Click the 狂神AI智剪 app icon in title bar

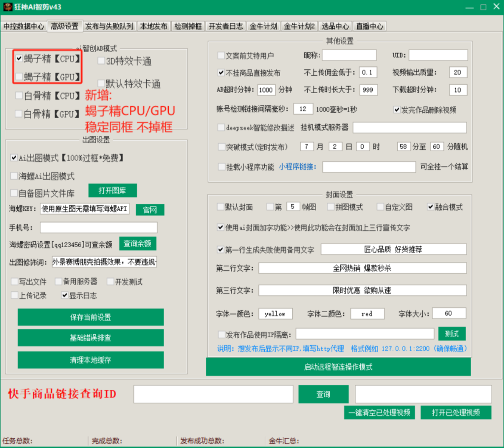8,7
